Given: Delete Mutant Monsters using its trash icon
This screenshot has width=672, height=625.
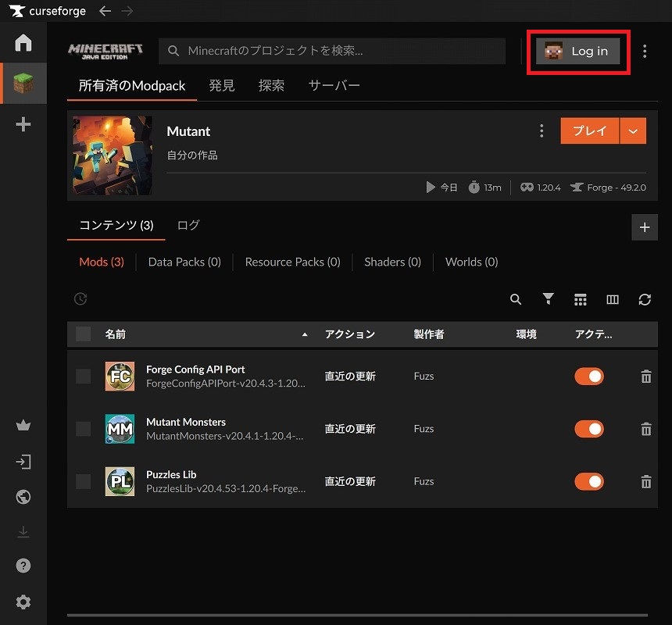Looking at the screenshot, I should pos(646,429).
